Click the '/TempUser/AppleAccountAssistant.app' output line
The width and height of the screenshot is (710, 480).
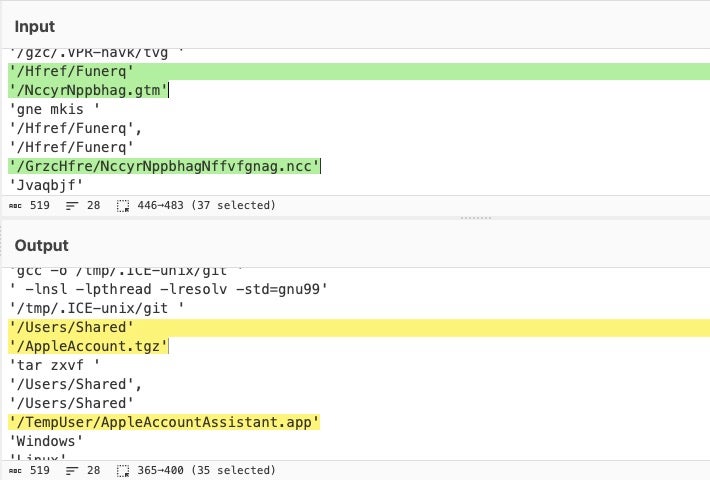(164, 422)
